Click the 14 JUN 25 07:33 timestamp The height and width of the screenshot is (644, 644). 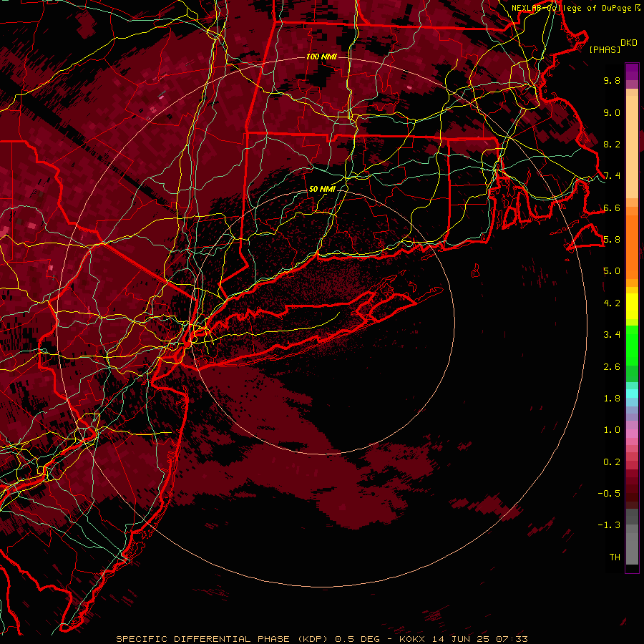click(x=479, y=639)
